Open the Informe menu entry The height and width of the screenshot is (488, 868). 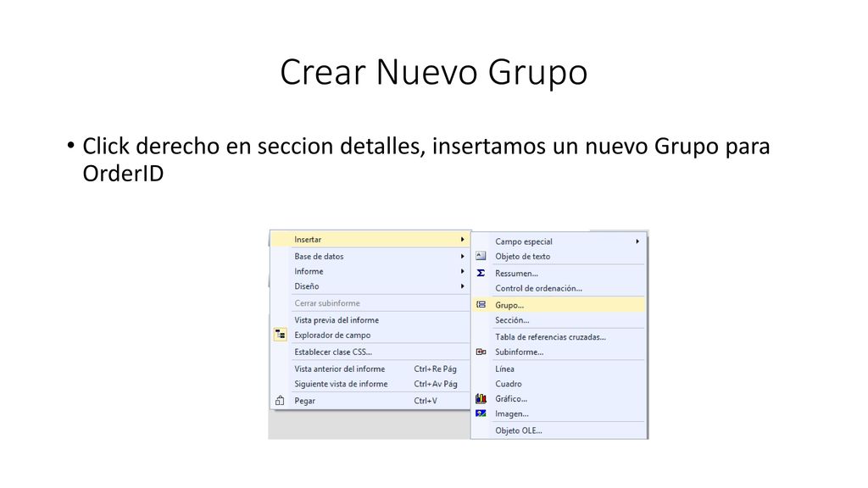(370, 271)
